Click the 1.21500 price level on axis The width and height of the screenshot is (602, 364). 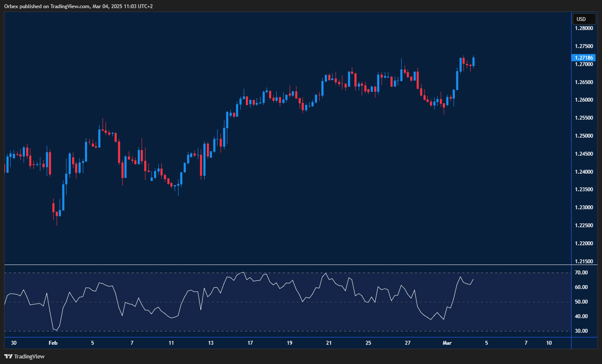click(584, 261)
